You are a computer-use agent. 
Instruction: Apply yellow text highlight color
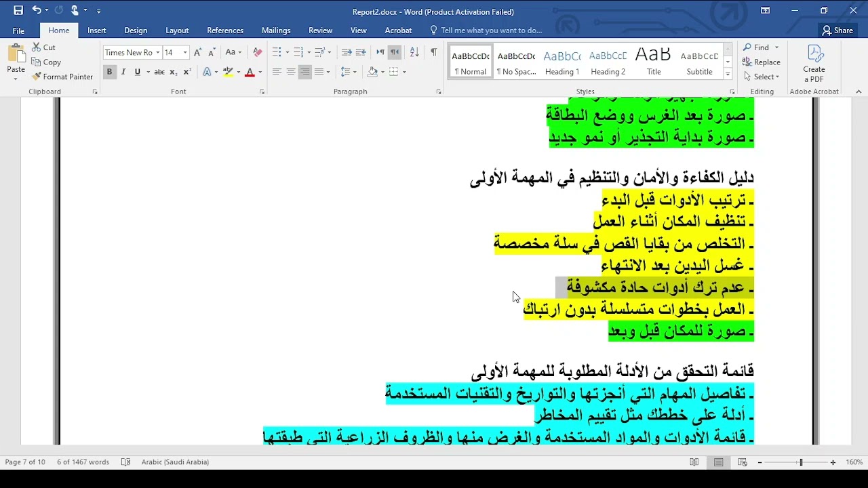228,72
